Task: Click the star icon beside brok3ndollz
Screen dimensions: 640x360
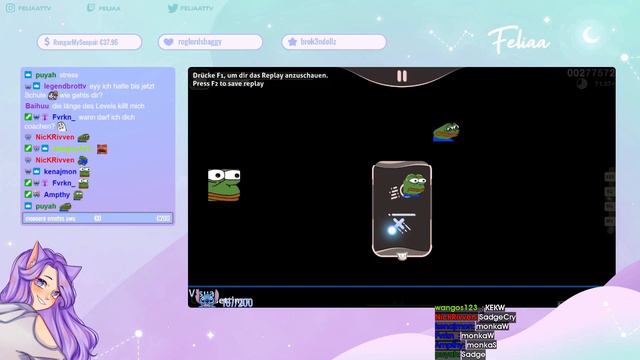Action: pyautogui.click(x=292, y=42)
